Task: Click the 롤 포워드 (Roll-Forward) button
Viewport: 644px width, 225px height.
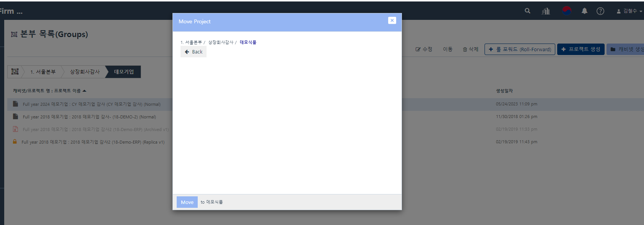Action: (520, 49)
